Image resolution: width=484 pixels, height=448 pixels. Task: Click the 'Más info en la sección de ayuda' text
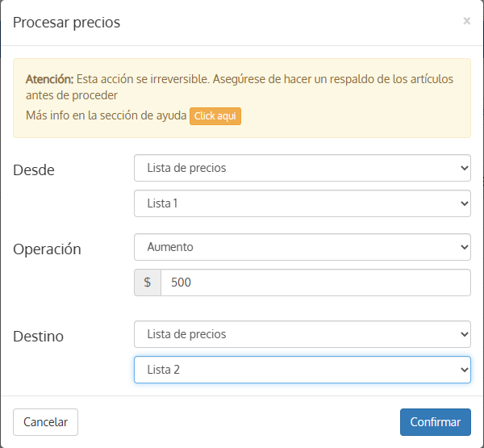[106, 115]
